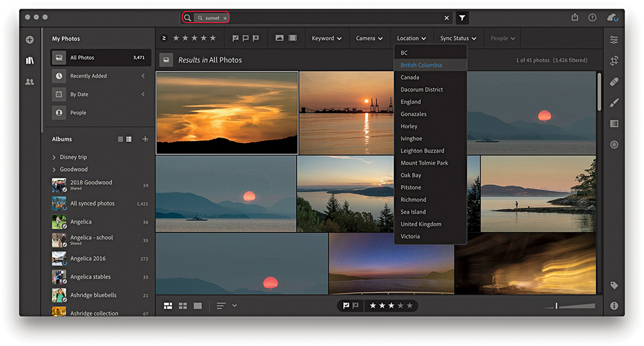This screenshot has height=346, width=644.
Task: Click the Add Photos plus icon
Action: coord(29,40)
